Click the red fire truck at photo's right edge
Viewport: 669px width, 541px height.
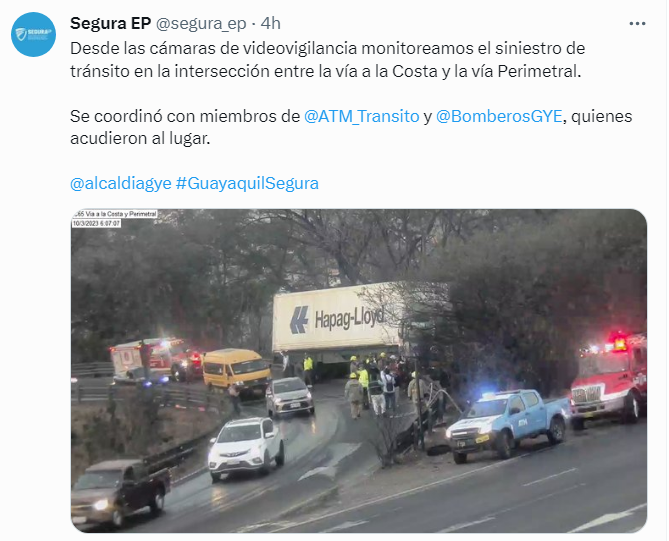pos(609,379)
